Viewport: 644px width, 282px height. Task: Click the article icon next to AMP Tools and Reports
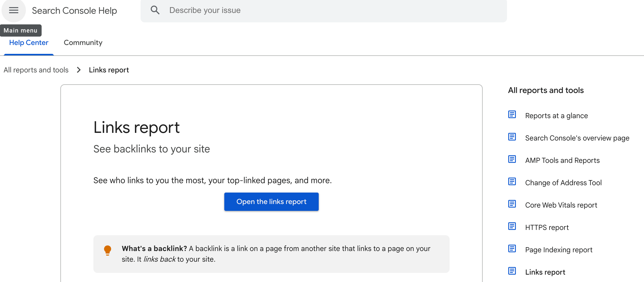(x=512, y=159)
